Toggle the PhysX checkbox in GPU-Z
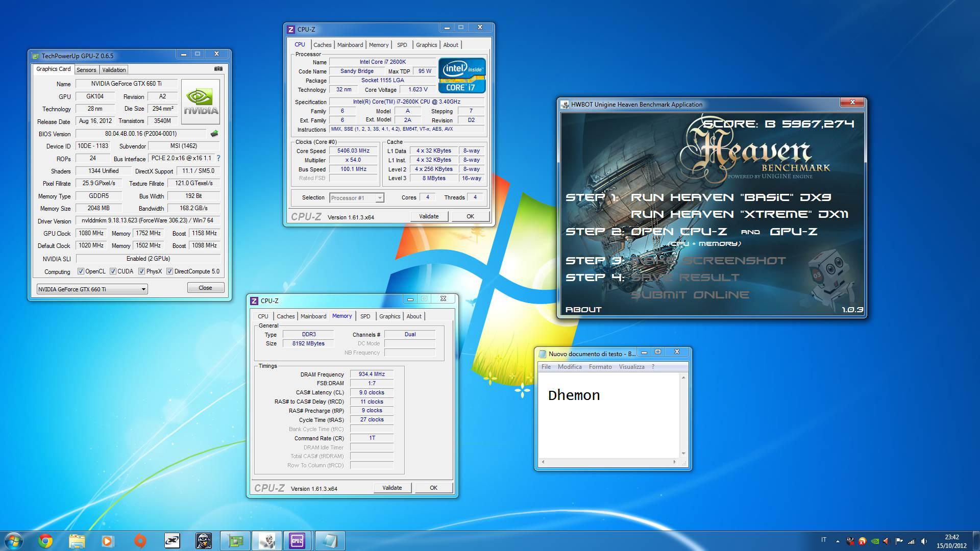Image resolution: width=980 pixels, height=551 pixels. click(x=141, y=271)
